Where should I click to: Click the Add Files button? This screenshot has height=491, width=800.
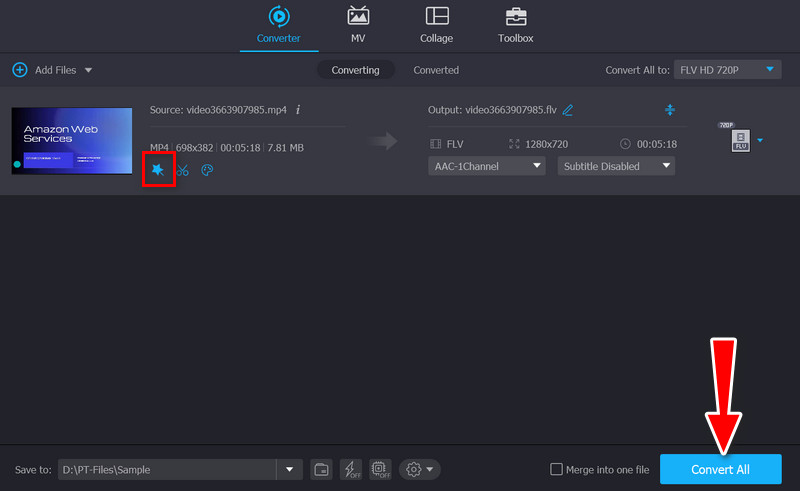[50, 70]
